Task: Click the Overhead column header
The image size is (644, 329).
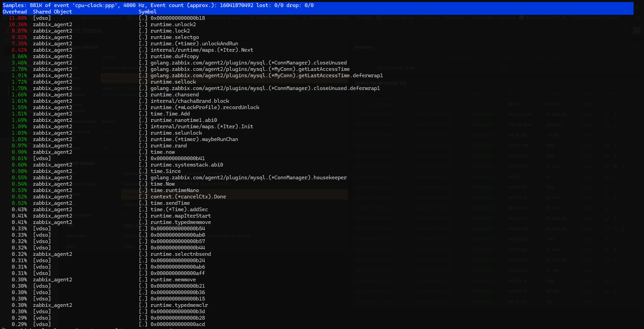Action: point(15,12)
